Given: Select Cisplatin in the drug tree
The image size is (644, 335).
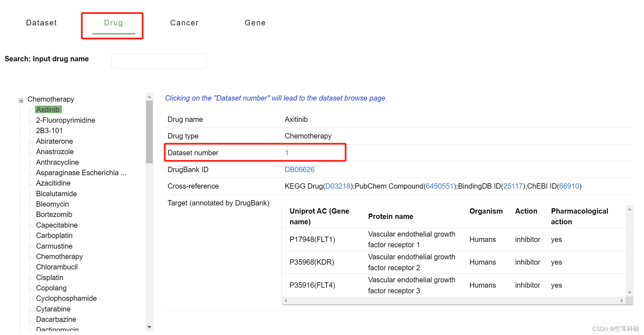Looking at the screenshot, I should coord(50,278).
